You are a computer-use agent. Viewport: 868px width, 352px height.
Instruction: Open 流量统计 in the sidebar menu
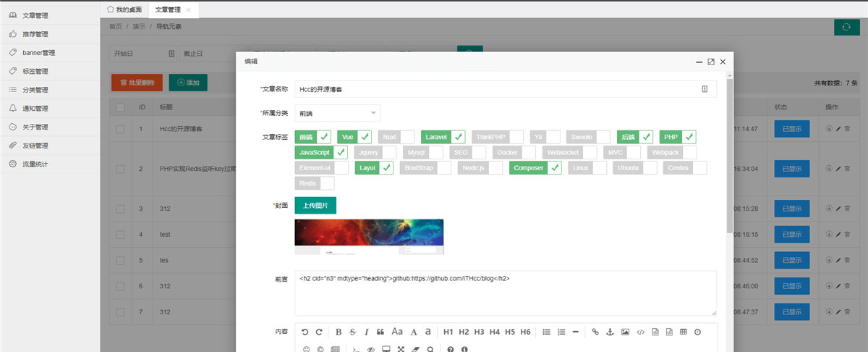pyautogui.click(x=35, y=164)
